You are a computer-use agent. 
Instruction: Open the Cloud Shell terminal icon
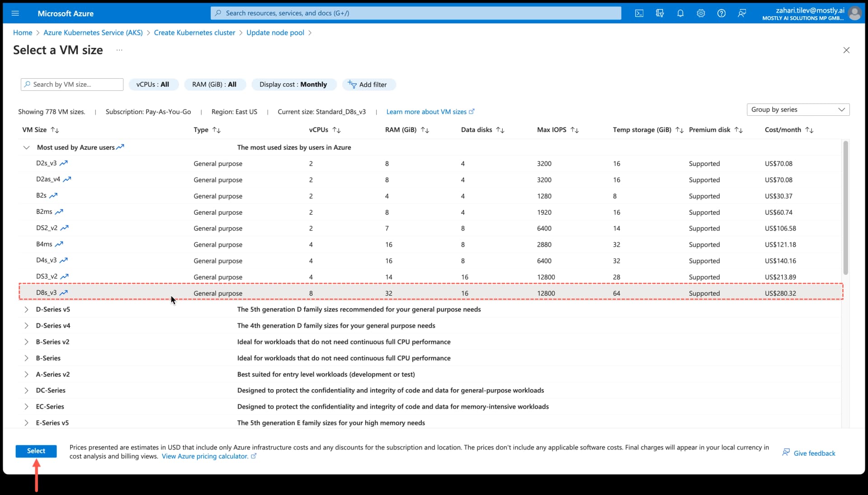click(x=639, y=13)
